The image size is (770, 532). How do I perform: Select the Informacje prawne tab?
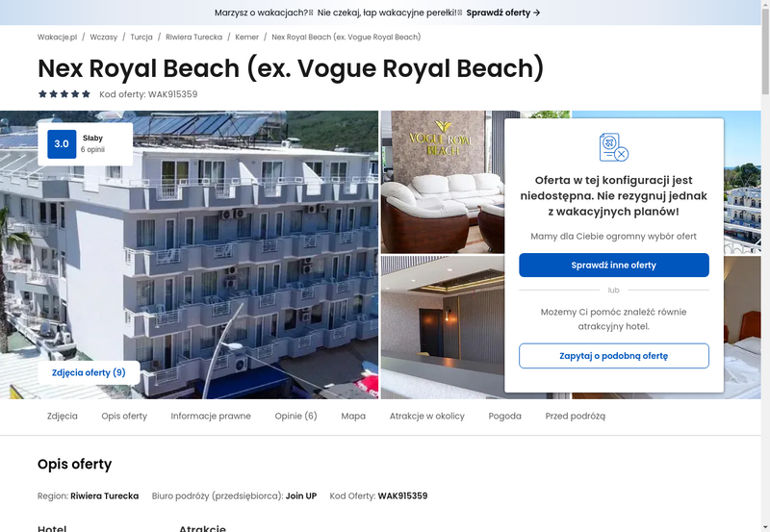(x=211, y=417)
